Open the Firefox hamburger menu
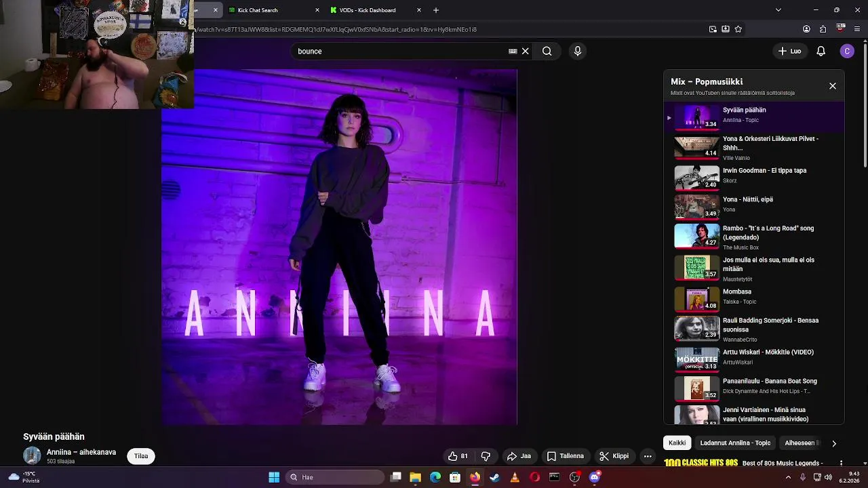 click(858, 29)
